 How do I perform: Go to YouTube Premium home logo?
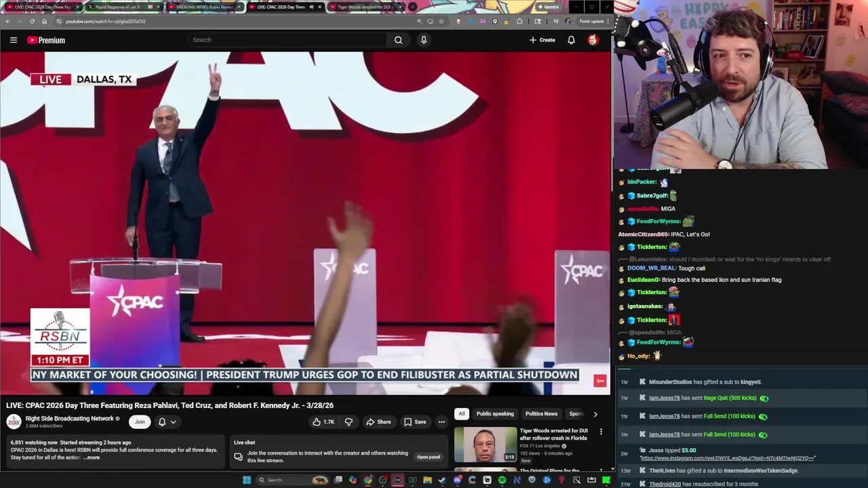[x=46, y=40]
